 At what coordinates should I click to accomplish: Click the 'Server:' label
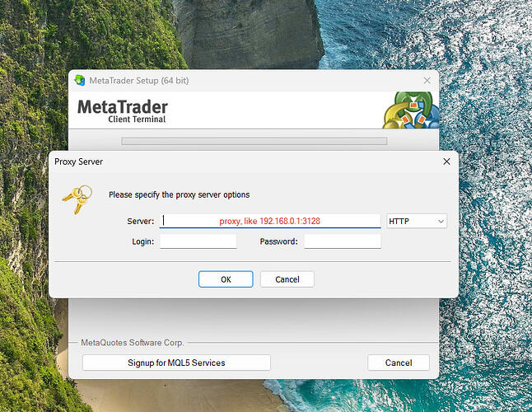pyautogui.click(x=141, y=222)
